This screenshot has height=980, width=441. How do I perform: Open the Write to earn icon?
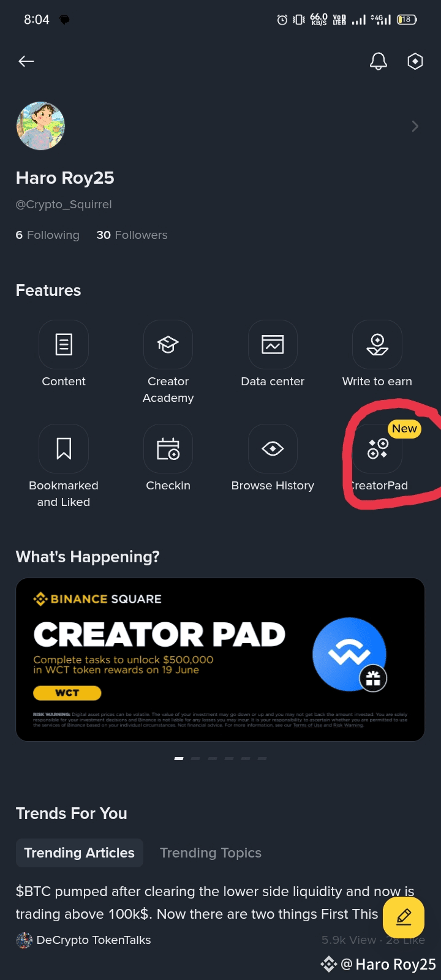(x=377, y=344)
